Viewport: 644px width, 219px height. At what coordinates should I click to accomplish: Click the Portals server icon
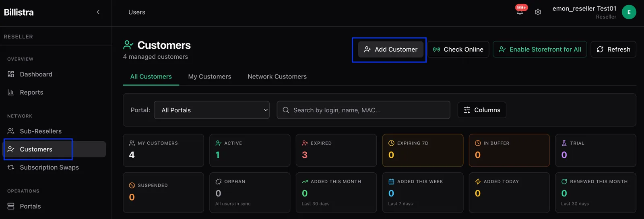click(11, 206)
